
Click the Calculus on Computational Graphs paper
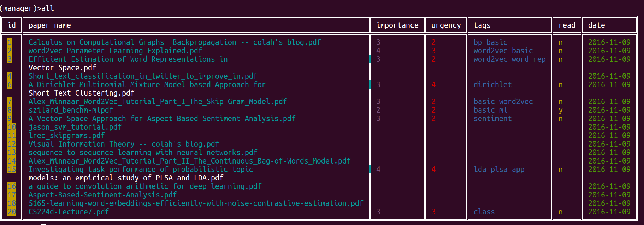(x=175, y=42)
